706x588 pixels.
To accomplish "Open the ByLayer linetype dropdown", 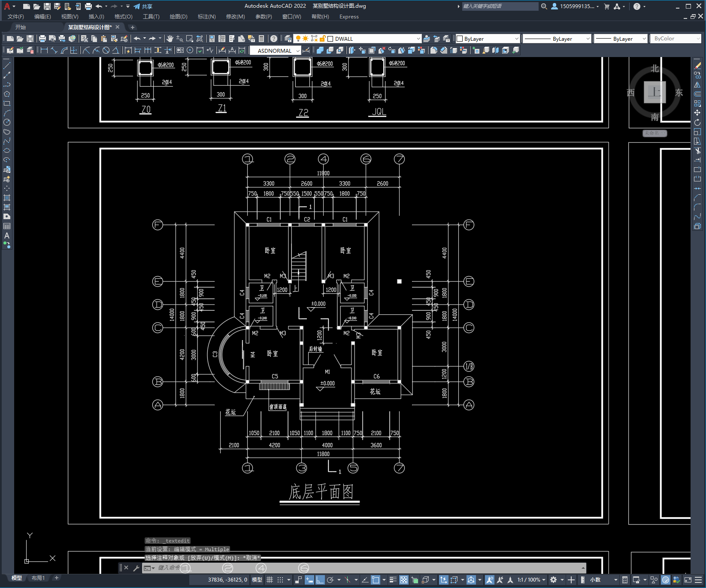I will pos(588,39).
